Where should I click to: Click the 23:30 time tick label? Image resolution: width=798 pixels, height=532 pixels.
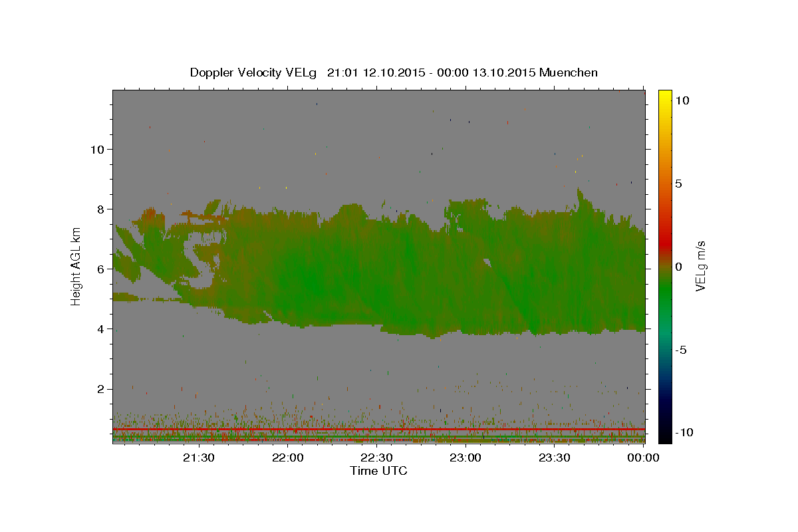point(554,458)
